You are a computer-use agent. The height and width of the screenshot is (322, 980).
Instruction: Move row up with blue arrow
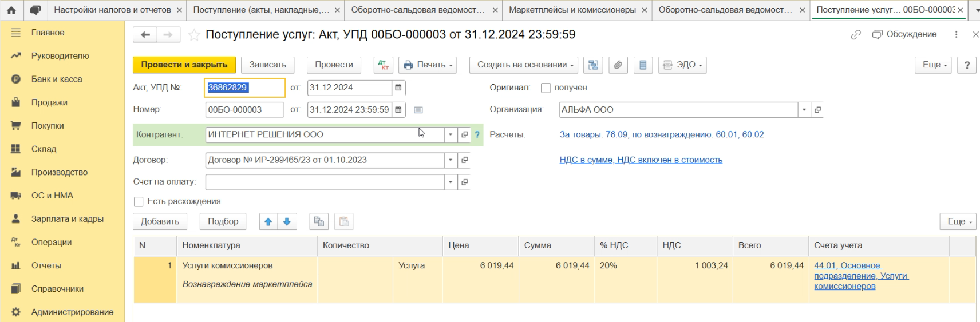tap(268, 222)
